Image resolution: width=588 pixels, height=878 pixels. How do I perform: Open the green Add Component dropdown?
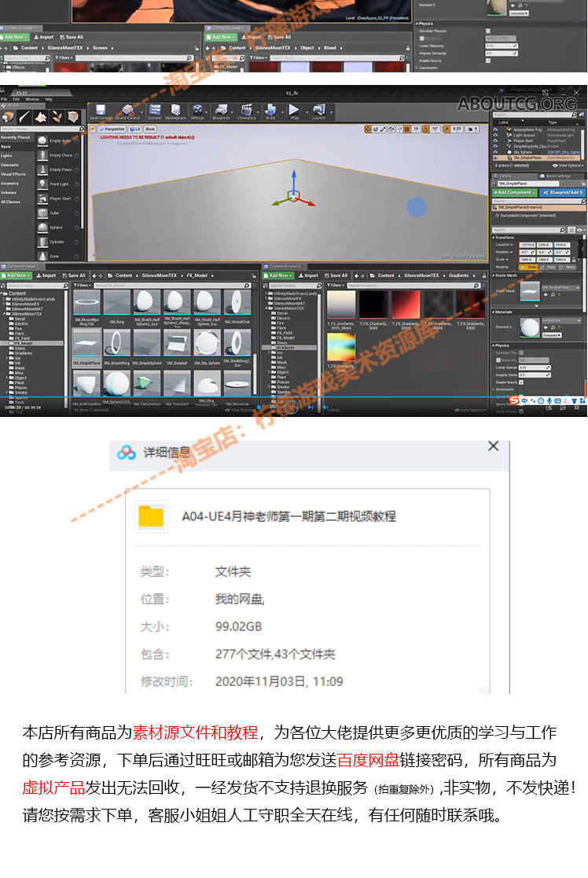point(514,193)
